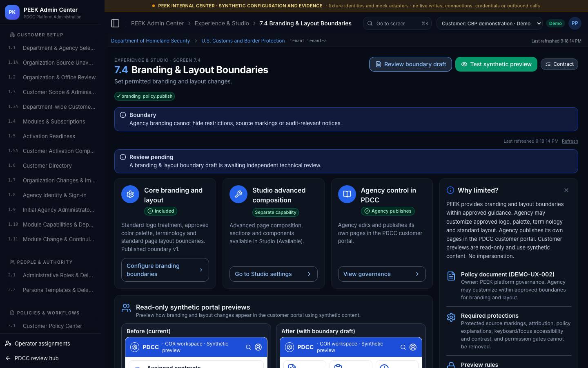The image size is (588, 368).
Task: Click the Operator assignments person icon
Action: 8,343
